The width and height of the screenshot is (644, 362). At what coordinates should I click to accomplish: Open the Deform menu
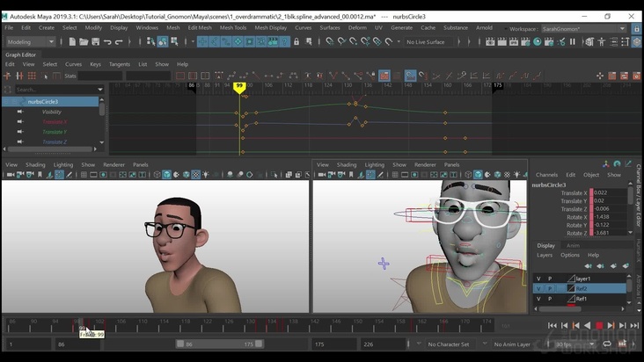click(357, 27)
